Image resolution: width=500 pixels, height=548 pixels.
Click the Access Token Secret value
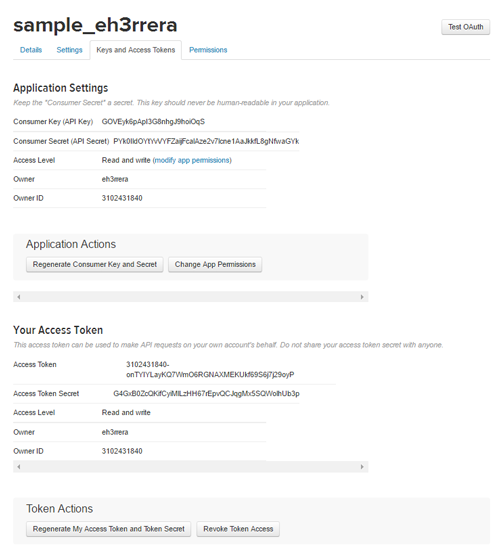(x=206, y=394)
